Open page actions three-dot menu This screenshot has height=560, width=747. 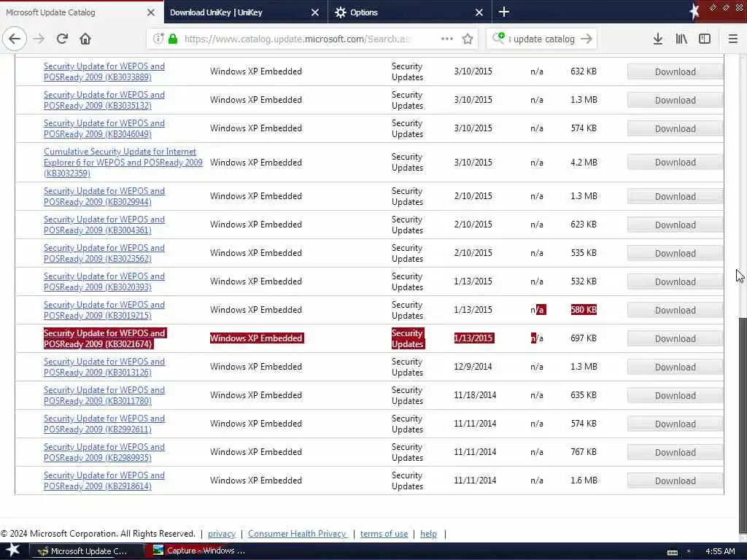tap(447, 39)
